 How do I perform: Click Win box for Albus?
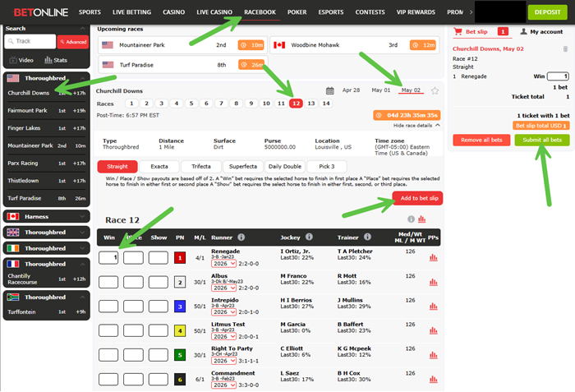click(x=108, y=282)
